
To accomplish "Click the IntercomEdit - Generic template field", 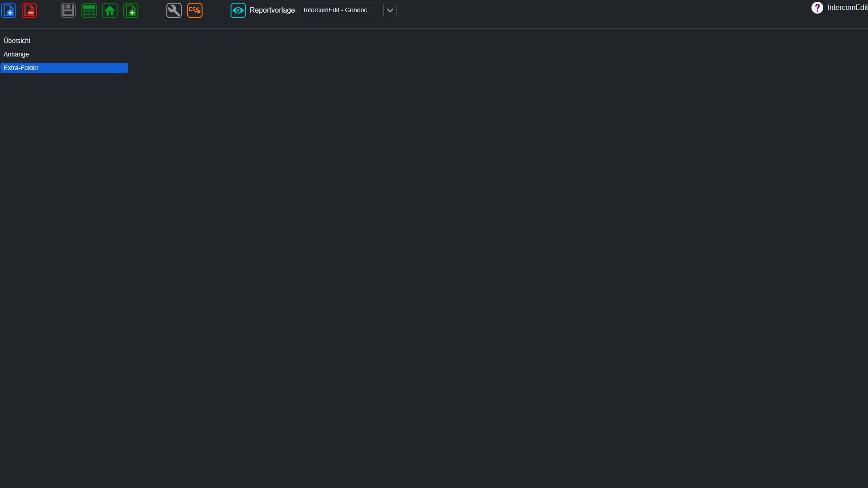I will [342, 10].
